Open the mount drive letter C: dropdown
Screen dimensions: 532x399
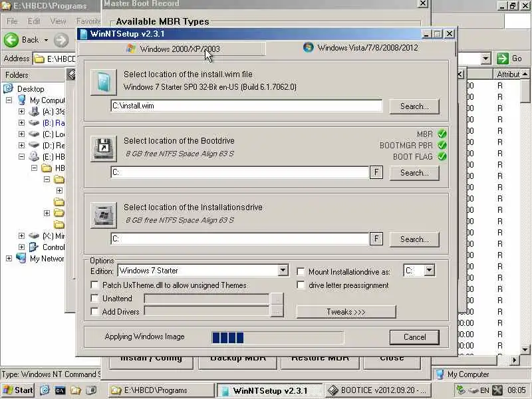429,271
